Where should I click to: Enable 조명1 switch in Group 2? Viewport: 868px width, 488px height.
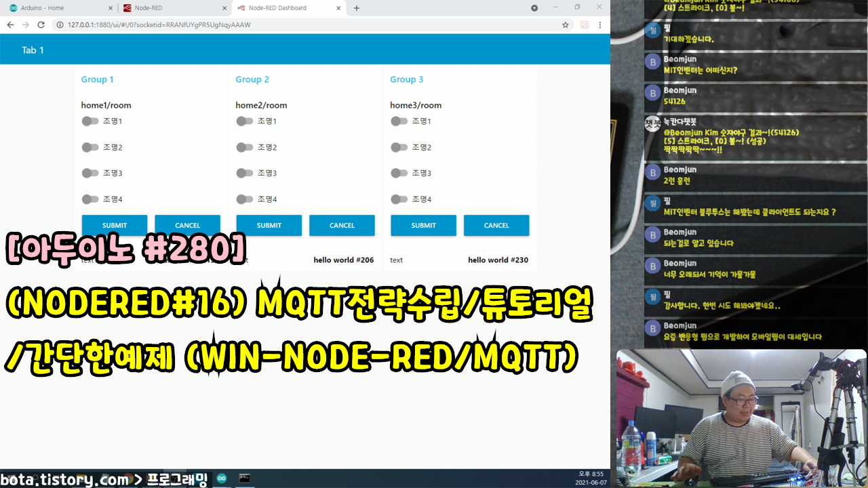point(244,121)
